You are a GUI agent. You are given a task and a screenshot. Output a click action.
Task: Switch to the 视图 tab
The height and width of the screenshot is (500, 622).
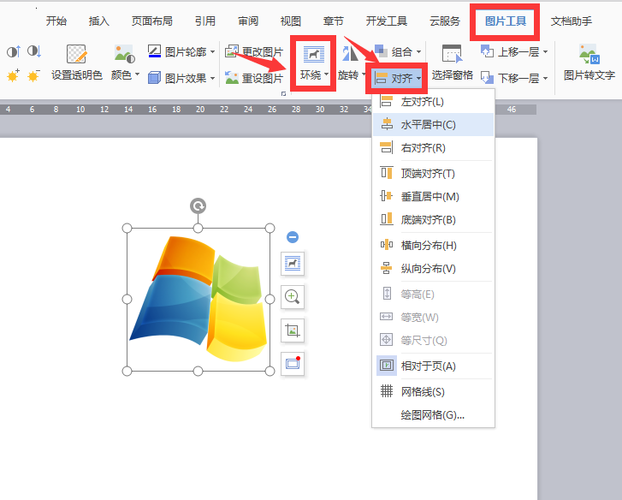click(291, 21)
